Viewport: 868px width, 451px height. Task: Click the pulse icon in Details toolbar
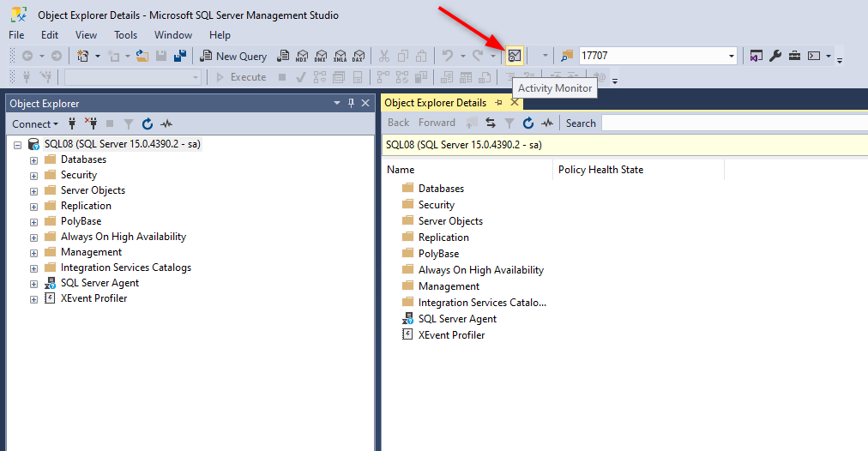coord(547,123)
